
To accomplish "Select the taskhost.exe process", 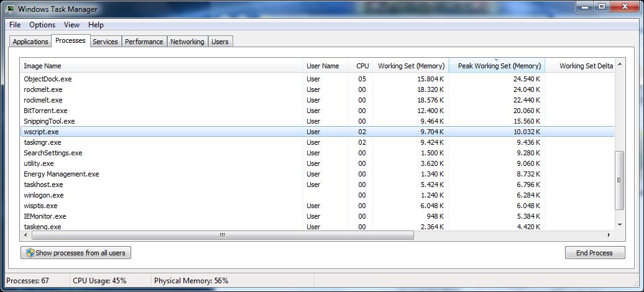I will point(317,185).
